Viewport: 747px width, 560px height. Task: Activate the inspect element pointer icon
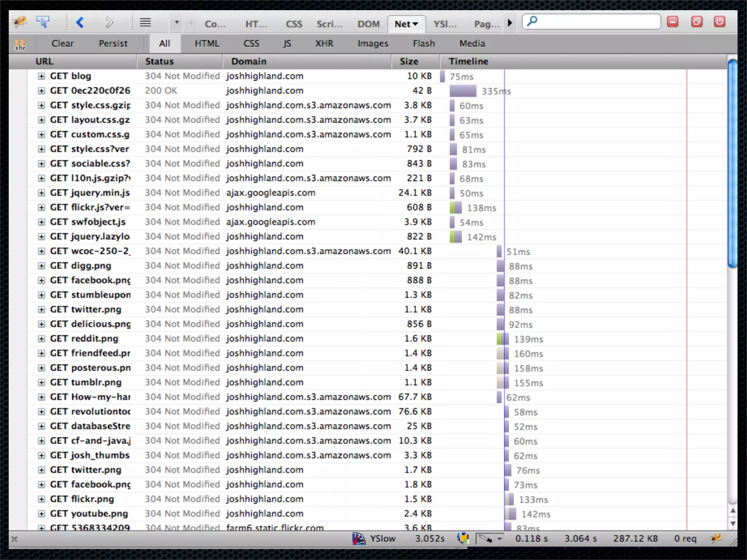click(43, 22)
